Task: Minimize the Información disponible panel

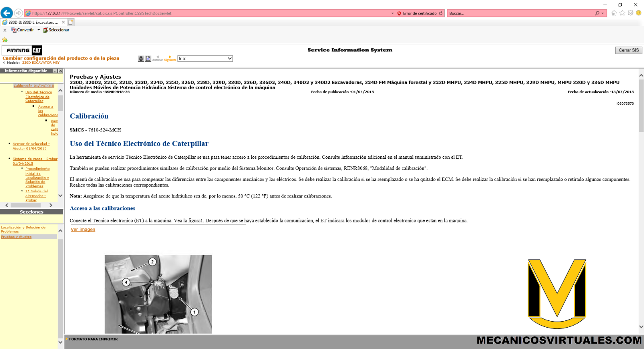Action: pos(55,71)
